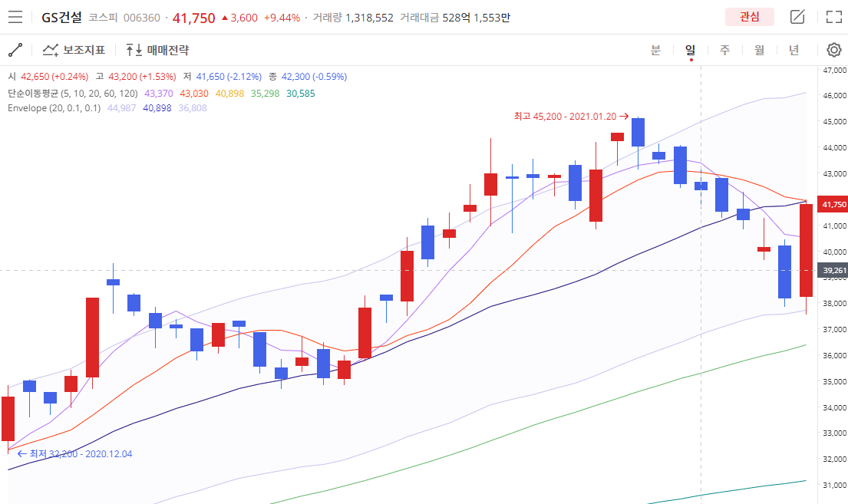Click the 31,000 price axis label
This screenshot has width=848, height=504.
click(834, 485)
